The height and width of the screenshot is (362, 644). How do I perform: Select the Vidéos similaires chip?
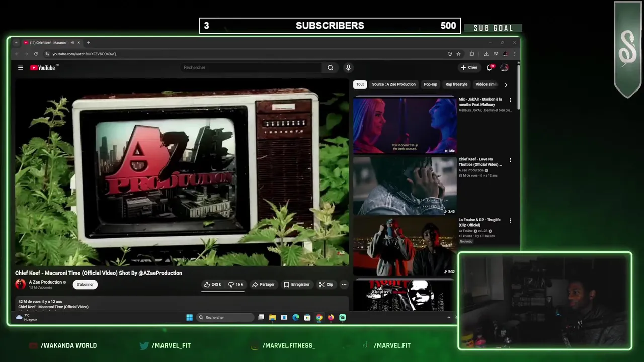487,84
